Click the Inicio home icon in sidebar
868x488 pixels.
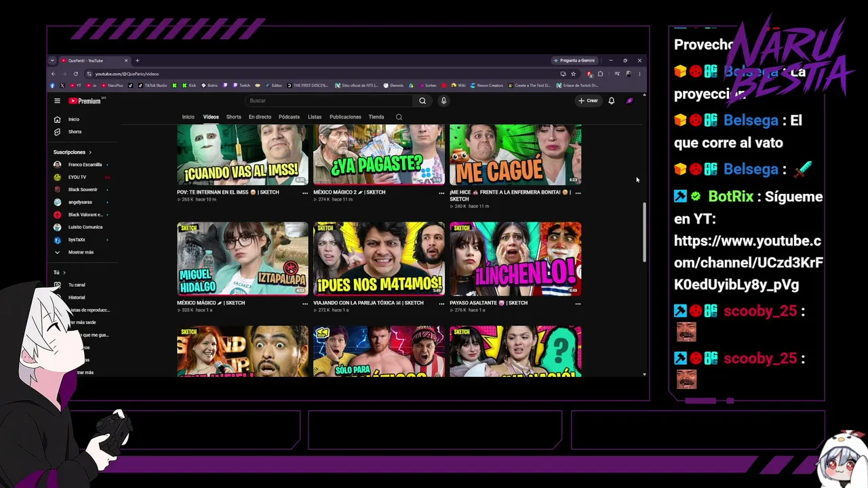(x=58, y=119)
